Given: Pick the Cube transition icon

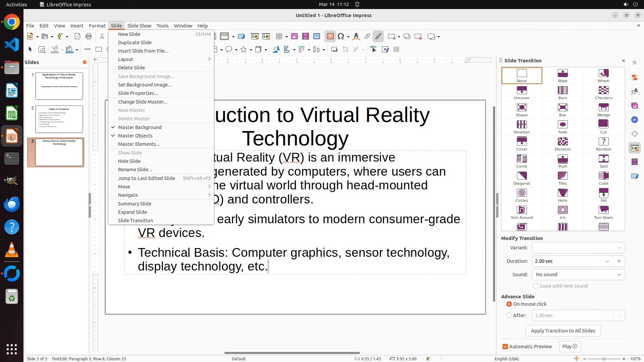Looking at the screenshot, I should point(603,178).
